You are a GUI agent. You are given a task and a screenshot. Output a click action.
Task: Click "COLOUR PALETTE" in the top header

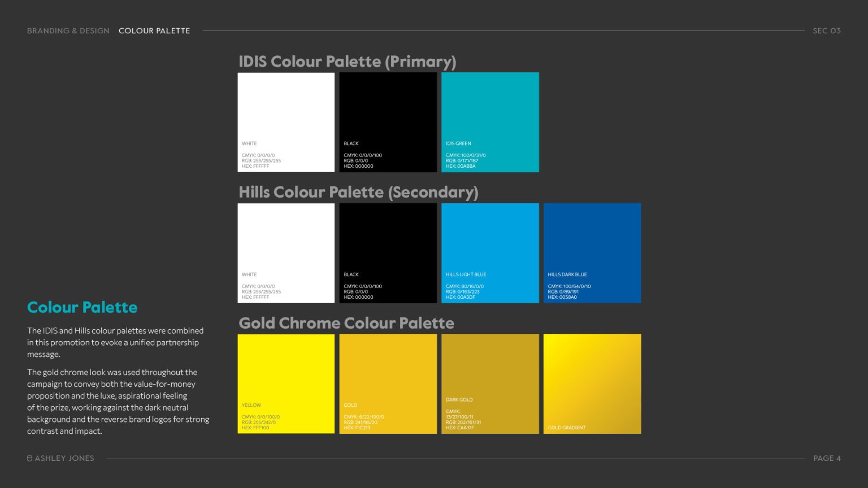click(x=154, y=30)
